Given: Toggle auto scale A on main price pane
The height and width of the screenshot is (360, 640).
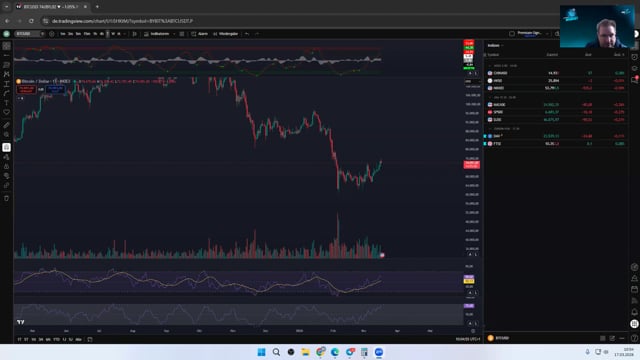Looking at the screenshot, I should (x=470, y=254).
